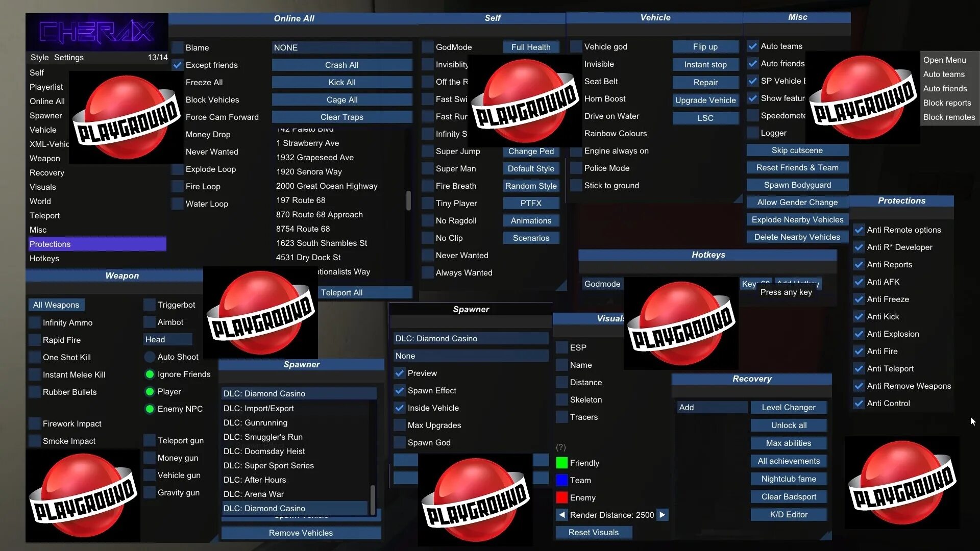Enable Super Jump checkbox
This screenshot has height=551, width=980.
pyautogui.click(x=428, y=151)
